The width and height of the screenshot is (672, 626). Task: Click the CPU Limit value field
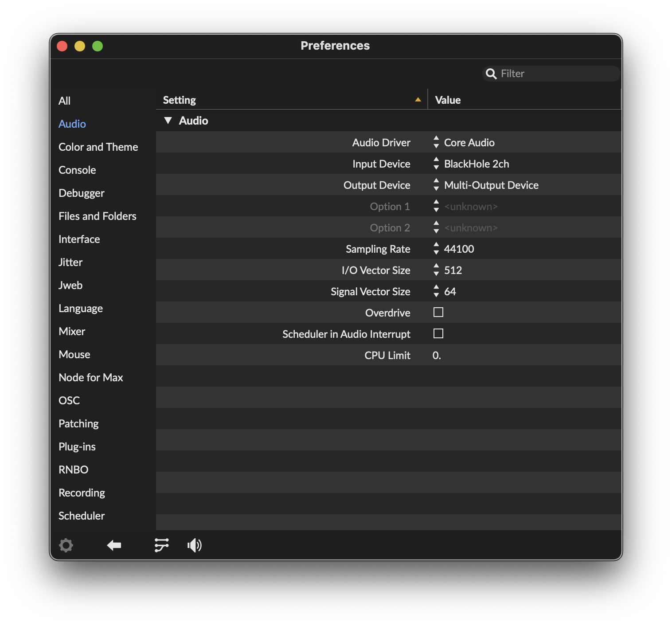click(x=437, y=355)
